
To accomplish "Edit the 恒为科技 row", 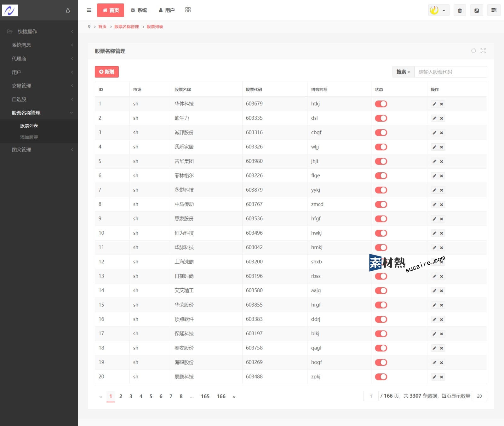I will (434, 233).
